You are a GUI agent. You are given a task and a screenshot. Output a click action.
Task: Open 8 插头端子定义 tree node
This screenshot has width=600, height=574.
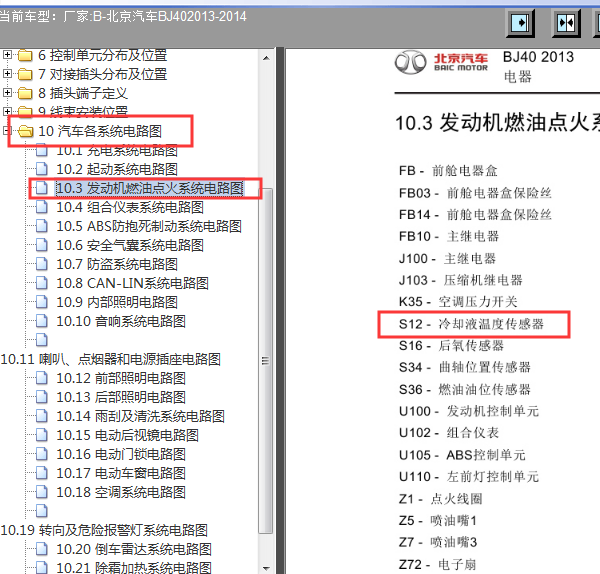click(x=83, y=93)
